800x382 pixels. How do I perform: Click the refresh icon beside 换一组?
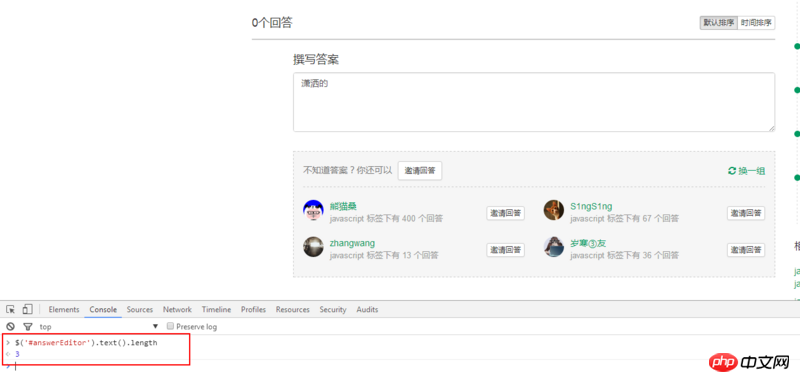tap(732, 171)
